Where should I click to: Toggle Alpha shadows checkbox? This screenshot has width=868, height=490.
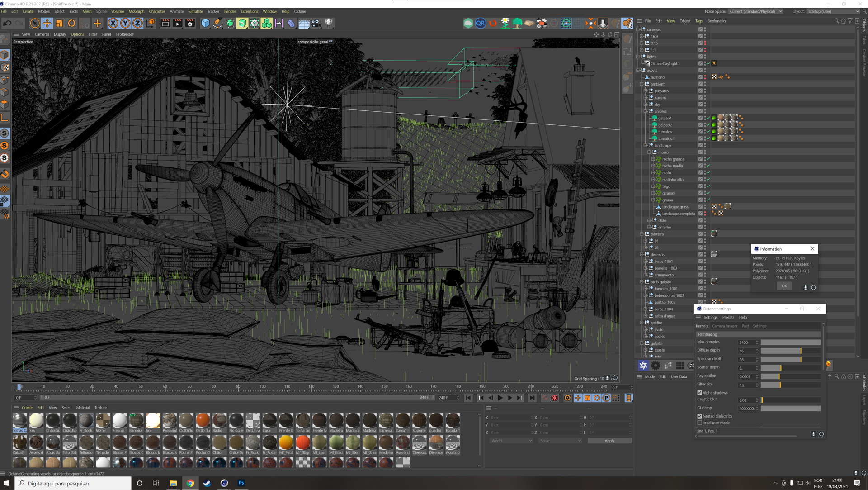(700, 393)
